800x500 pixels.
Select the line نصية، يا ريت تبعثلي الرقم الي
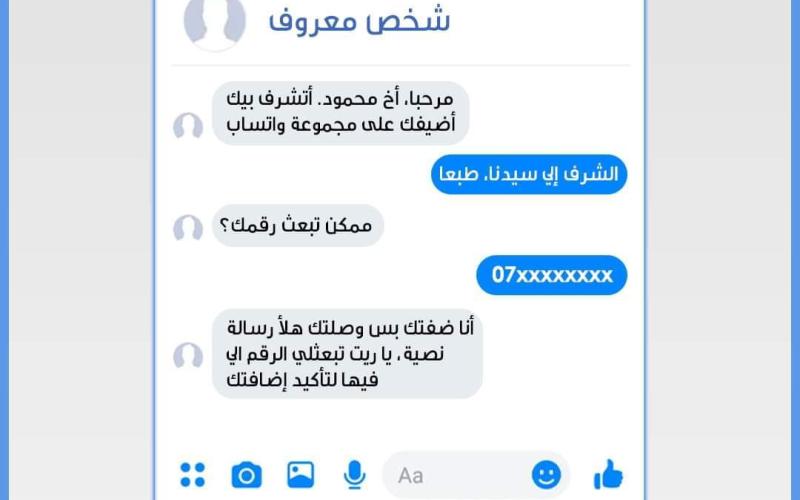point(335,354)
